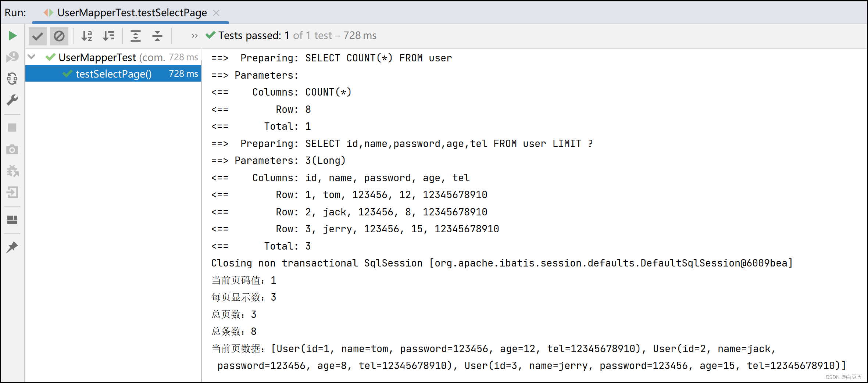The width and height of the screenshot is (868, 383).
Task: Toggle Show Passed tests checkmark button
Action: tap(37, 36)
